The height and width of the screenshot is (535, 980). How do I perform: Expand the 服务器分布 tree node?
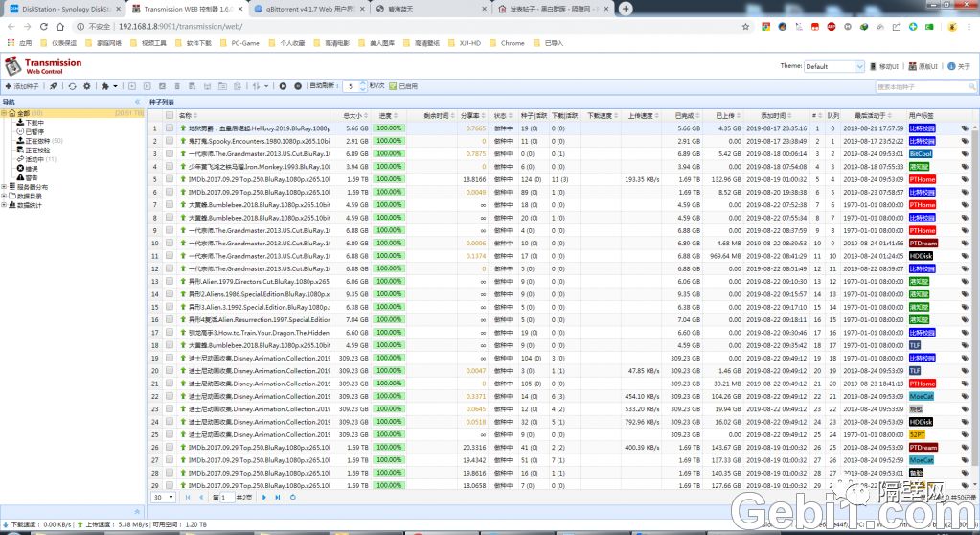click(4, 186)
